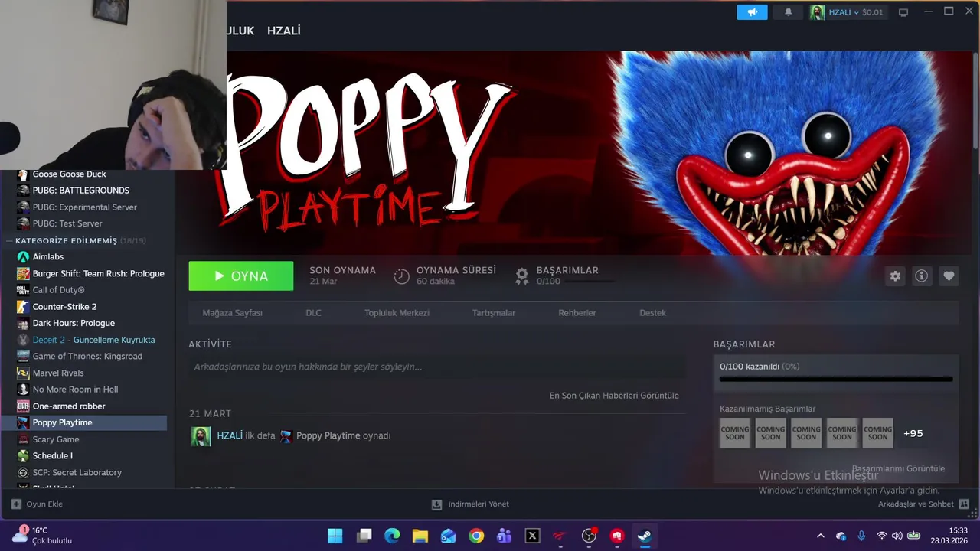980x551 pixels.
Task: Open the Mağaza Sayfası tab
Action: pyautogui.click(x=232, y=313)
